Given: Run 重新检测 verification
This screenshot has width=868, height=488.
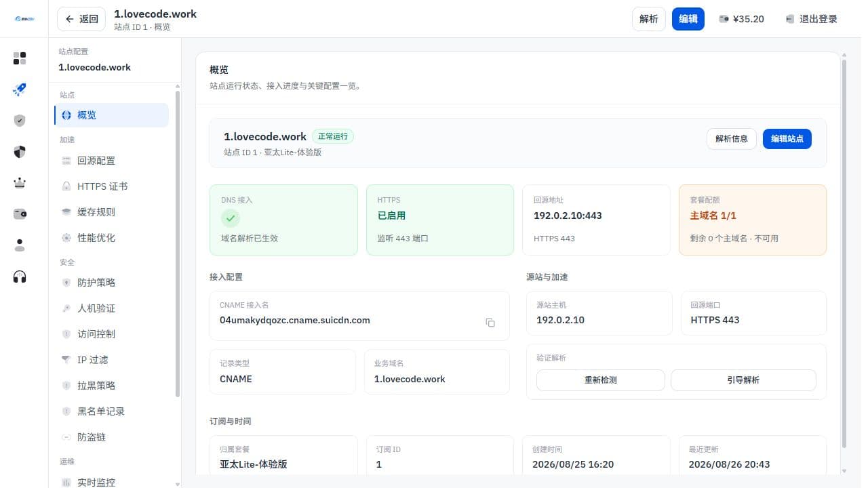Looking at the screenshot, I should click(601, 380).
